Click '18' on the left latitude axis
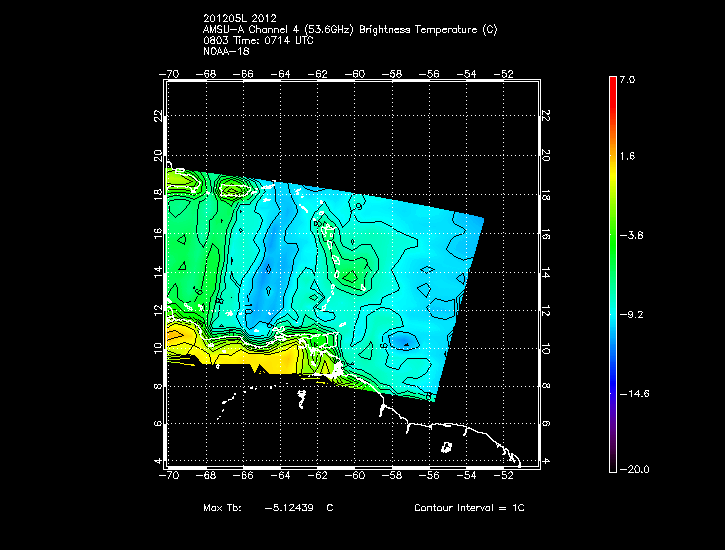Image resolution: width=725 pixels, height=550 pixels. coord(159,194)
